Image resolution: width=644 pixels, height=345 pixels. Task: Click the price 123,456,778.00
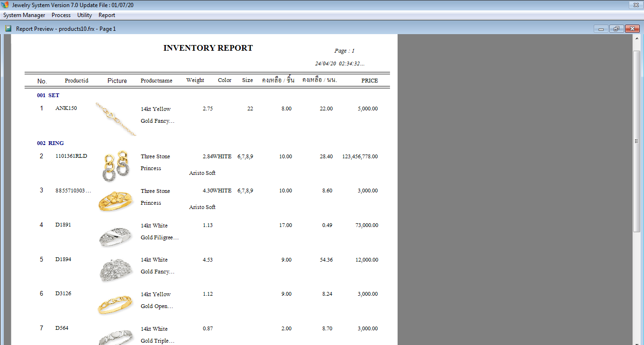tap(360, 156)
